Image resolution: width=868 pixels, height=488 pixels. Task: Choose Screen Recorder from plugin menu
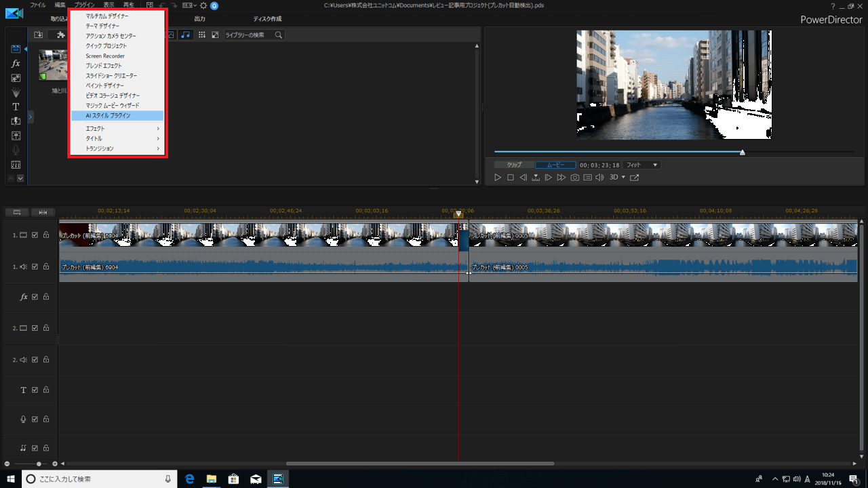pos(105,56)
